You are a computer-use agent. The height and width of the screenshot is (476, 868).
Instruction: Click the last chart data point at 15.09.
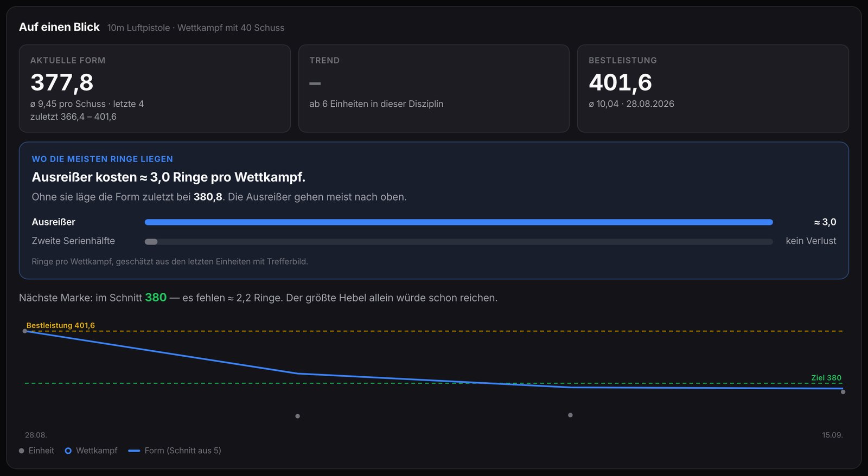coord(843,392)
